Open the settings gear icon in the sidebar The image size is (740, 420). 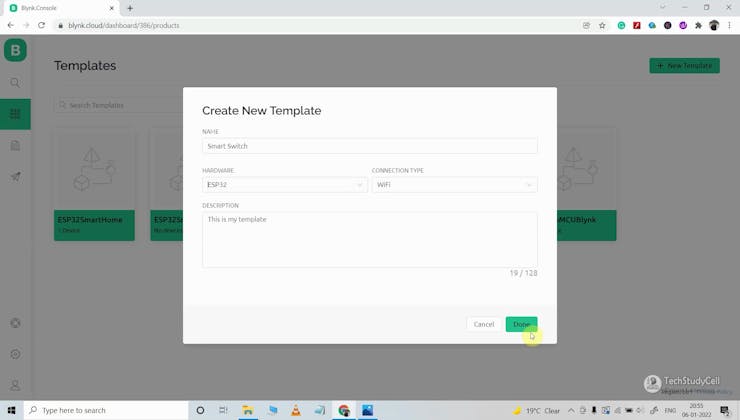tap(15, 354)
